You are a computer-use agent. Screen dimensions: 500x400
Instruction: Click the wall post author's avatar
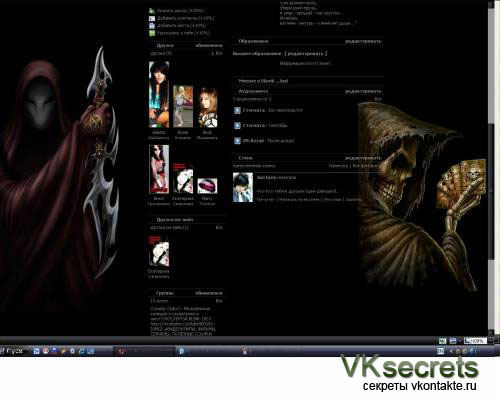(x=243, y=188)
